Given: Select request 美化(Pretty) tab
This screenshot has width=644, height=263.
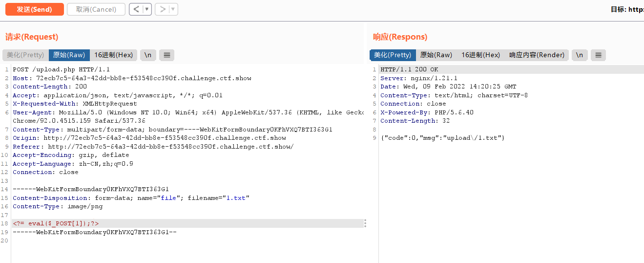Looking at the screenshot, I should (x=25, y=55).
